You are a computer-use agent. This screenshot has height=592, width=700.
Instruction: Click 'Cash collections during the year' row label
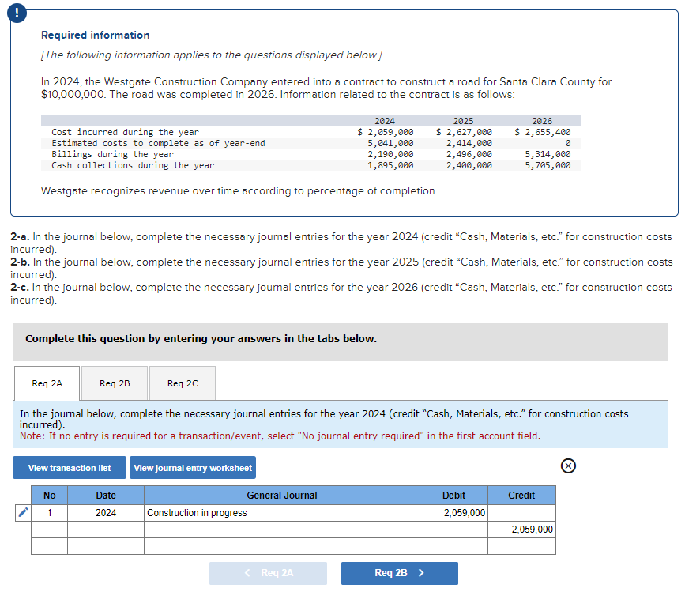point(133,165)
